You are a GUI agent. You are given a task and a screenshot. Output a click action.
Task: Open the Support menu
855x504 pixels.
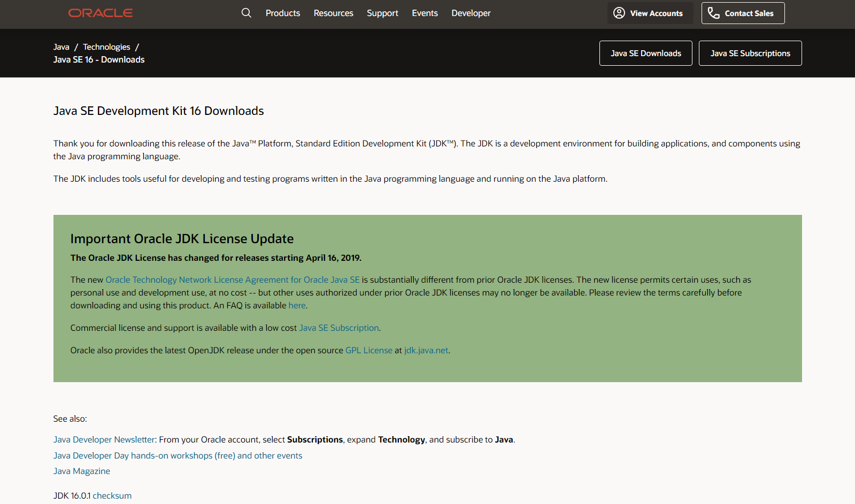coord(382,13)
